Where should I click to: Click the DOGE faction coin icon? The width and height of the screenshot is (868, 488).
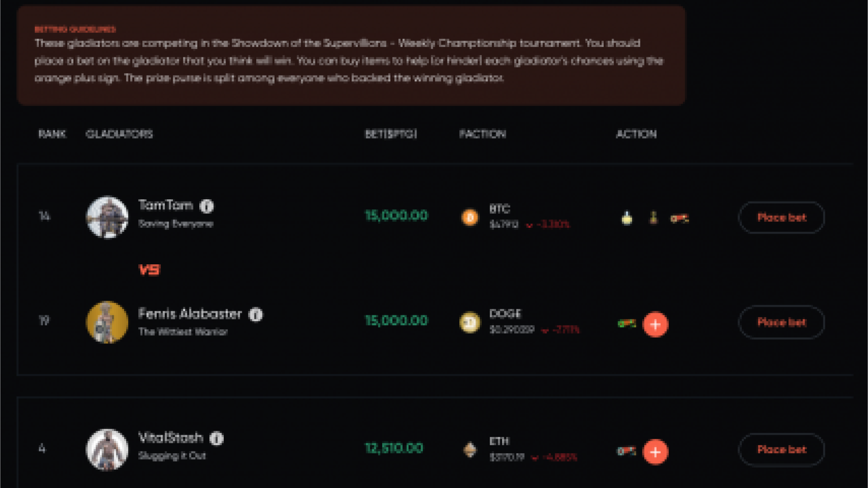coord(470,323)
